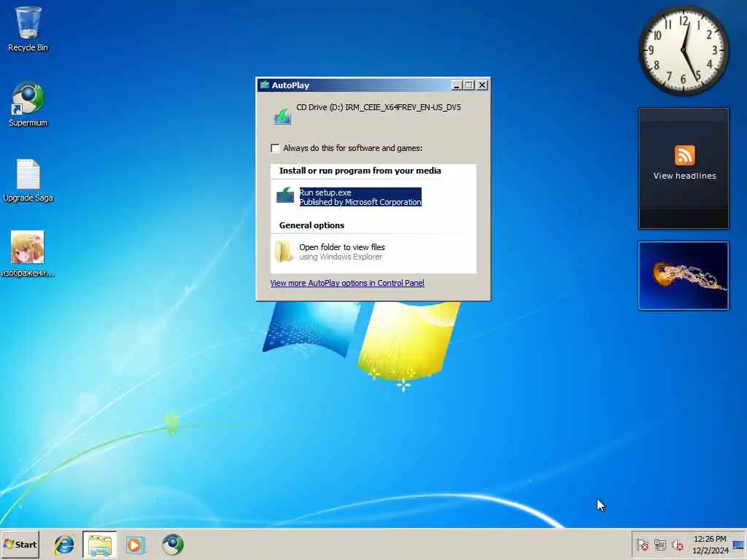Click the CD Drive (D:) label text
Viewport: 747px width, 560px height.
pos(379,107)
